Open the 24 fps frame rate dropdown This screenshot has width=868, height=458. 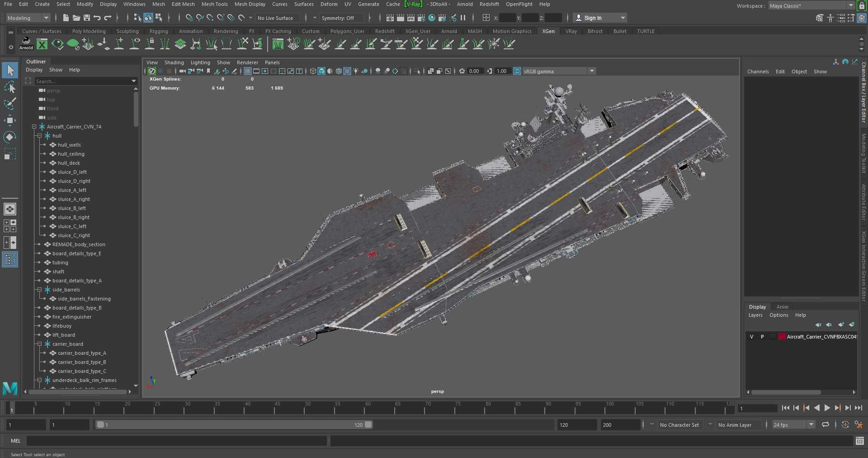click(793, 425)
